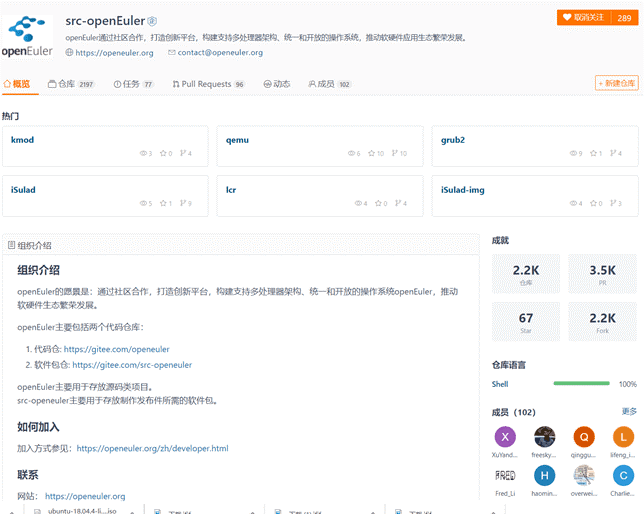Open the iSulad-img repository link
Viewport: 644px width, 514px height.
click(x=462, y=189)
